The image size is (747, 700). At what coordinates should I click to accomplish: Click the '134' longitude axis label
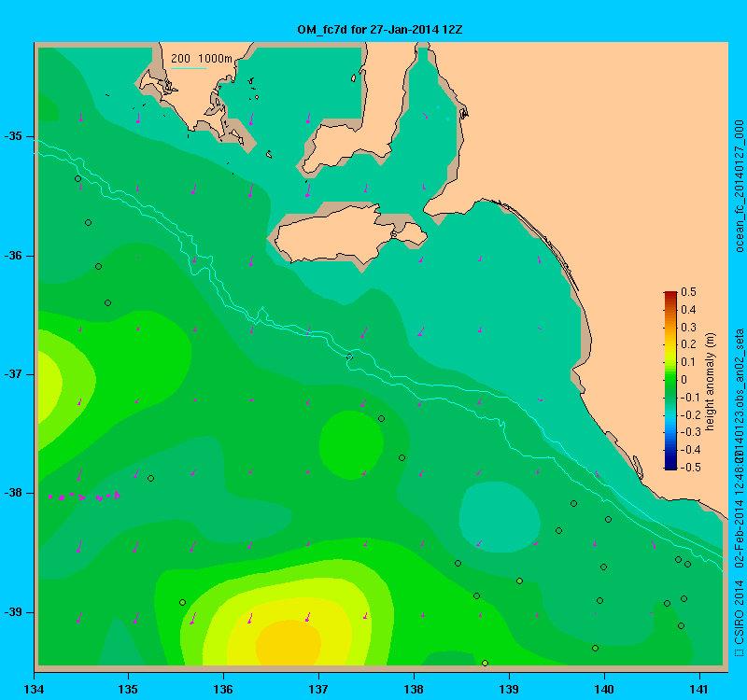[x=34, y=689]
